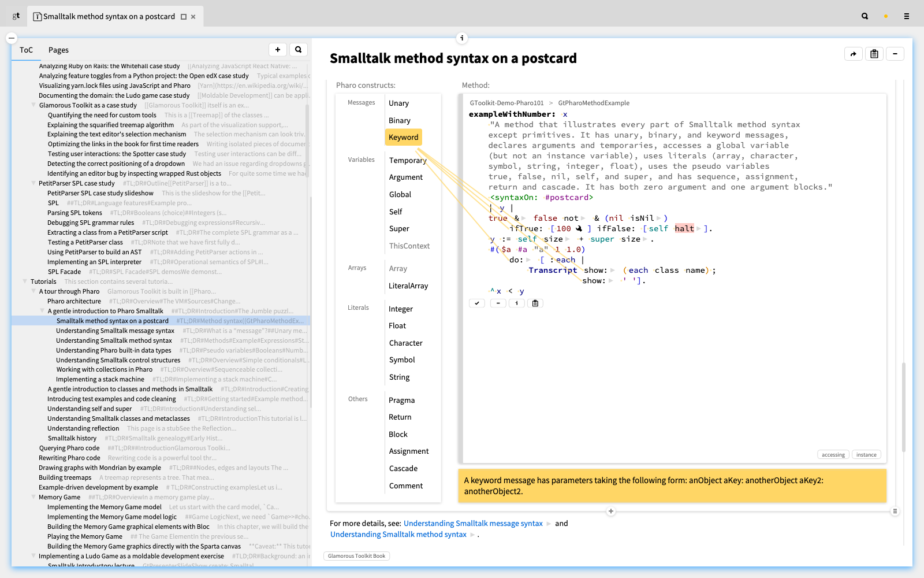
Task: Toggle the Cascade construct
Action: click(x=403, y=469)
